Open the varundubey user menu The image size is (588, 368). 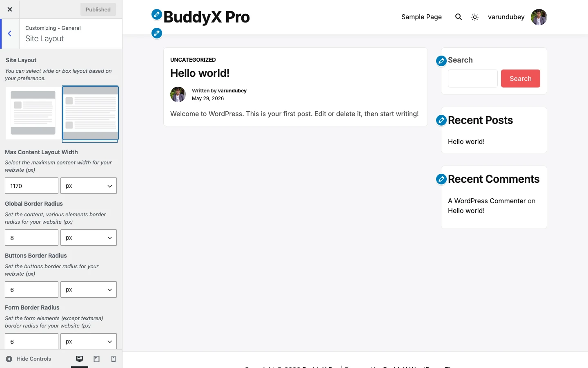tap(506, 17)
